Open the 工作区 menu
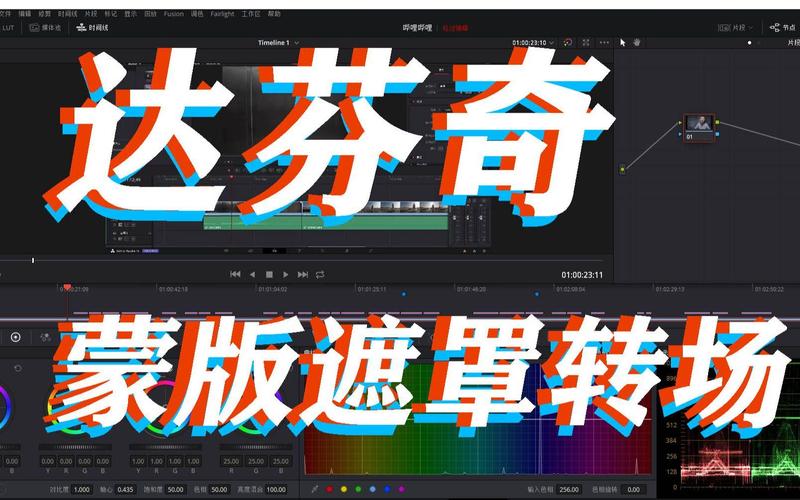Screen dimensions: 800x500 251,14
